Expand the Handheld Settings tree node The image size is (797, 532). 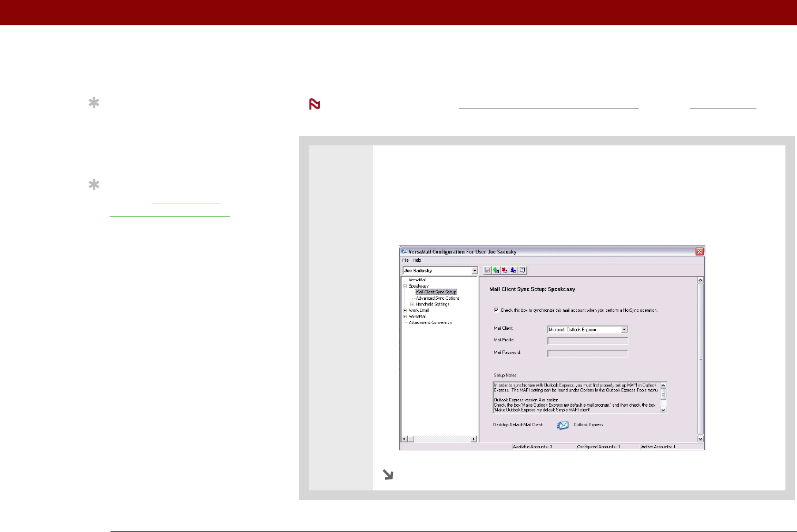[x=412, y=304]
